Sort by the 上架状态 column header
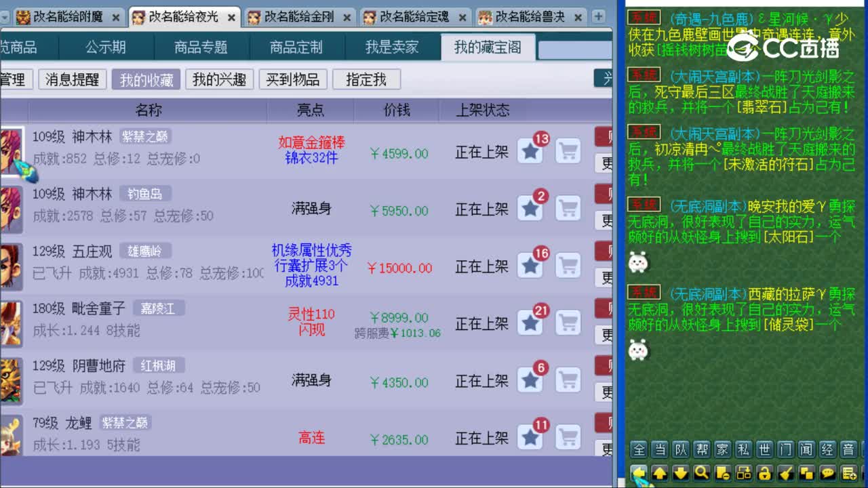Image resolution: width=868 pixels, height=488 pixels. [482, 110]
